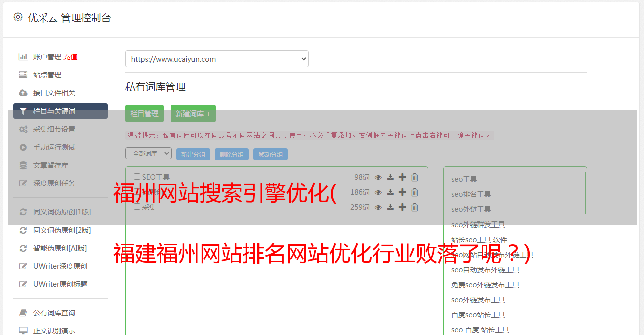Click the 259词 count in the 采集 row

360,207
